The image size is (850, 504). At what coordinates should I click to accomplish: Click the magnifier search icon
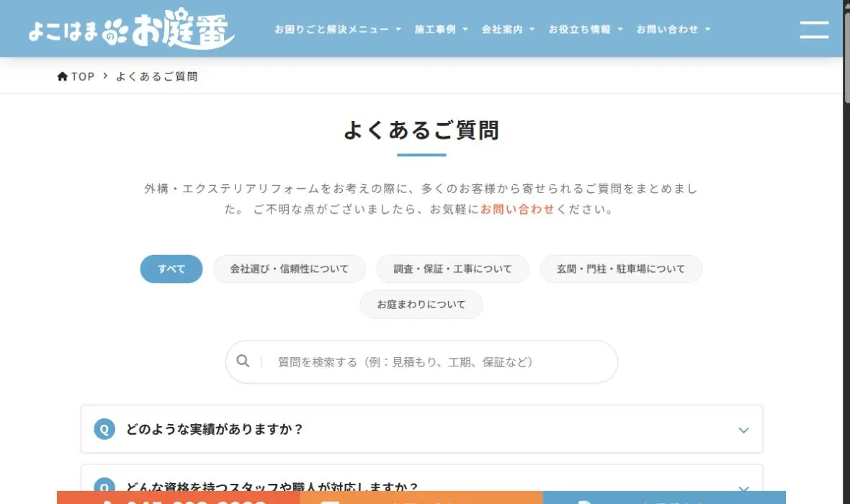[x=243, y=361]
